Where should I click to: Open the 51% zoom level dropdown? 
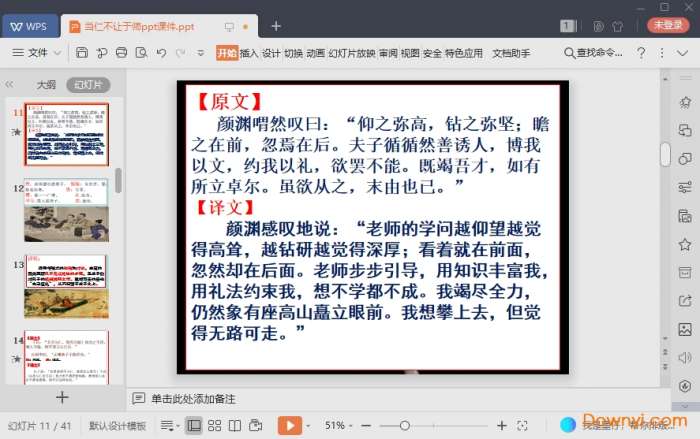[338, 426]
